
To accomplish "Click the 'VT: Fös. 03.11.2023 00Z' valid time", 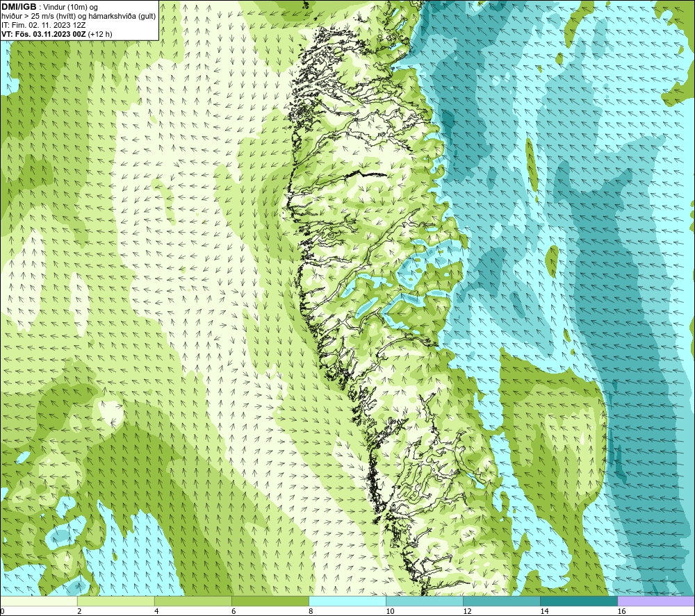I will 44,34.
